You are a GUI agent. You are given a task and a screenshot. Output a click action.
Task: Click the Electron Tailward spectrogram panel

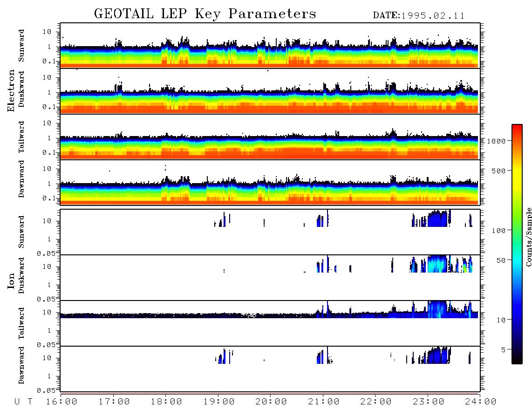click(270, 137)
